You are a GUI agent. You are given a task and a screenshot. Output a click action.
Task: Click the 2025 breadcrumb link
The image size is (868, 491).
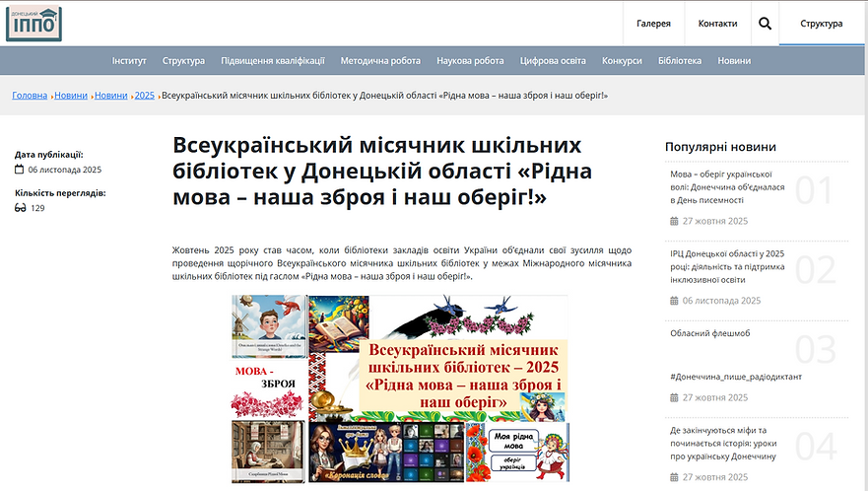[145, 96]
